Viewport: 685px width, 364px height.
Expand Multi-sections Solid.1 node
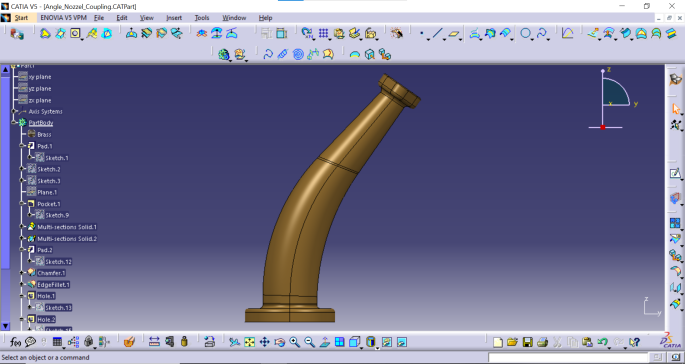tap(22, 226)
